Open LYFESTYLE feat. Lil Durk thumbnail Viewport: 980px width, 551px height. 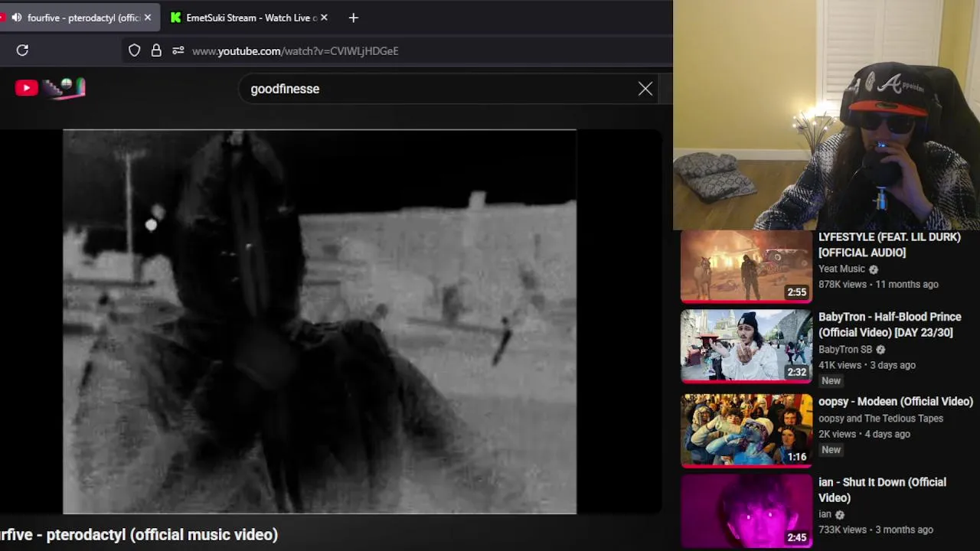[x=746, y=267]
